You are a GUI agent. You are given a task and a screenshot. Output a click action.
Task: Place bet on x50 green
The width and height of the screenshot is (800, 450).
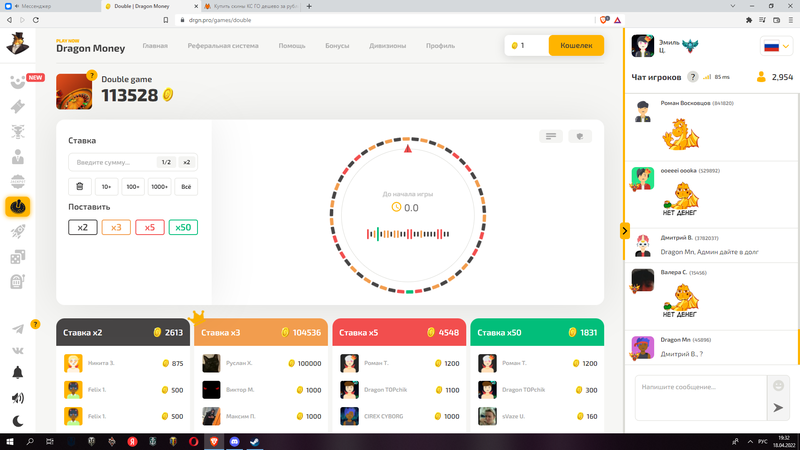[x=183, y=227]
